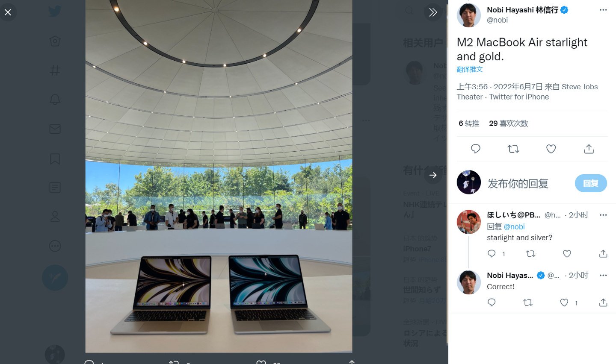Go to the next photo with the arrow button
This screenshot has height=364, width=616.
click(x=433, y=175)
